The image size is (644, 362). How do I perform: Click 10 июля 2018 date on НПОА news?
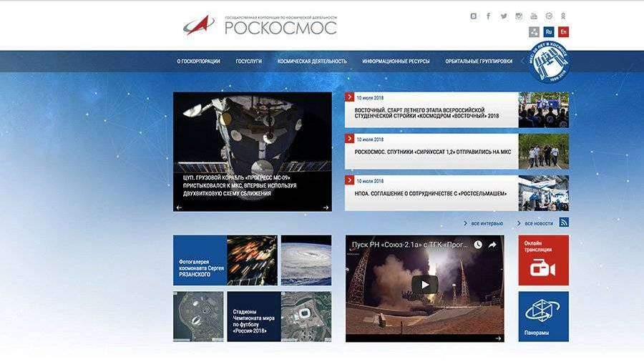pyautogui.click(x=370, y=180)
